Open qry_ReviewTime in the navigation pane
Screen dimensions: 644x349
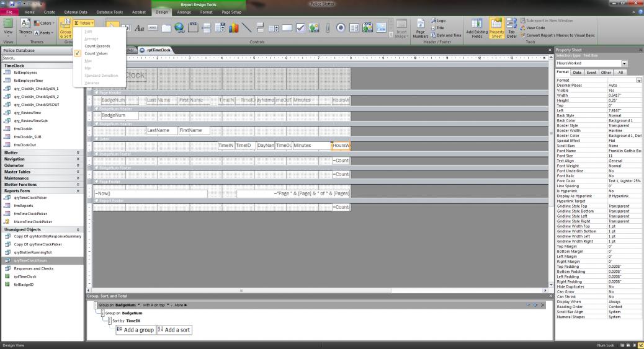(27, 112)
